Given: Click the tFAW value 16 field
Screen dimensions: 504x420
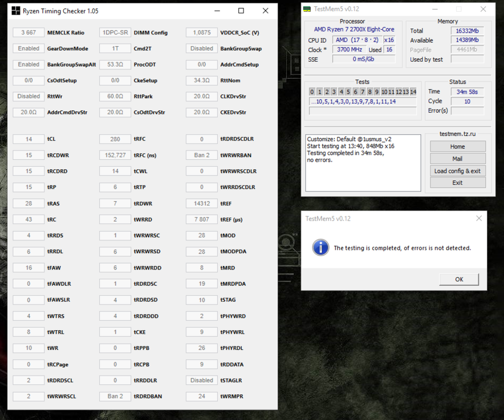Looking at the screenshot, I should click(29, 268).
